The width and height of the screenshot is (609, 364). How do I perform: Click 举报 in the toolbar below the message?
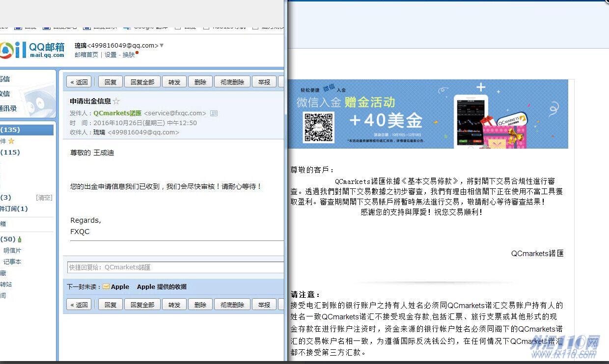tap(264, 305)
